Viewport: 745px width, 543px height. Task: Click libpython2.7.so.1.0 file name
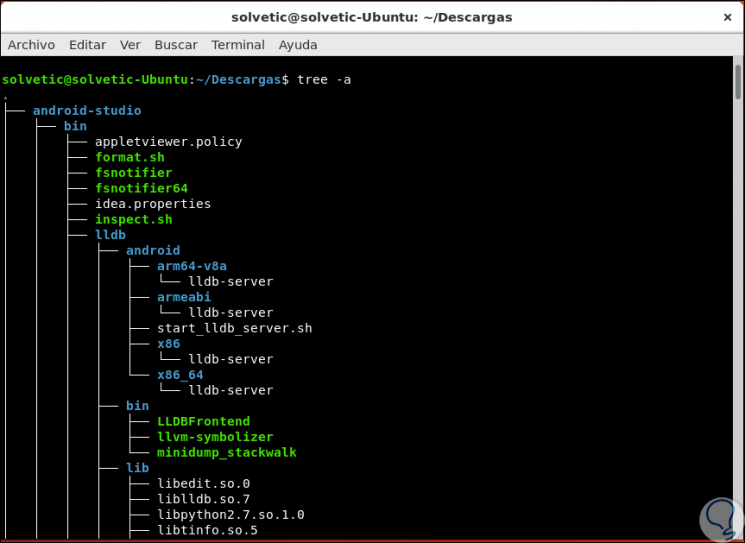coord(231,515)
